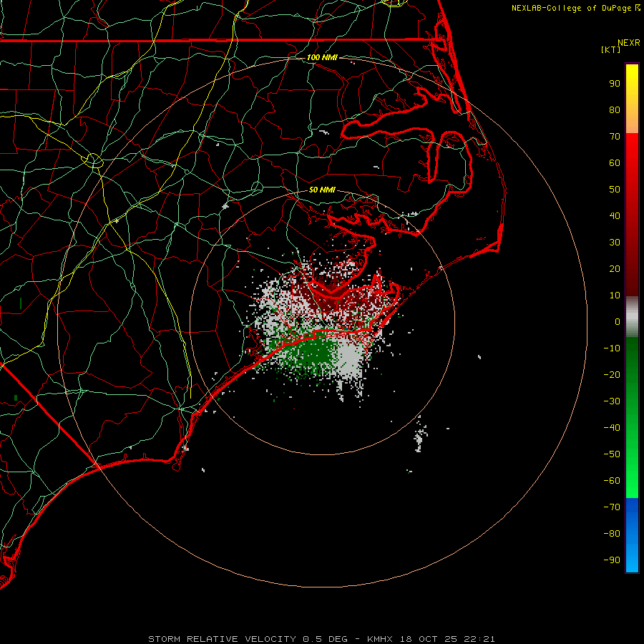This screenshot has height=644, width=644.
Task: Click the 70 value on velocity scale
Action: click(x=615, y=137)
